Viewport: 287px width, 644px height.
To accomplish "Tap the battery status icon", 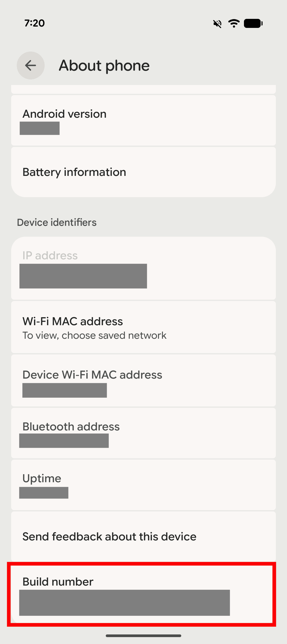I will point(253,23).
